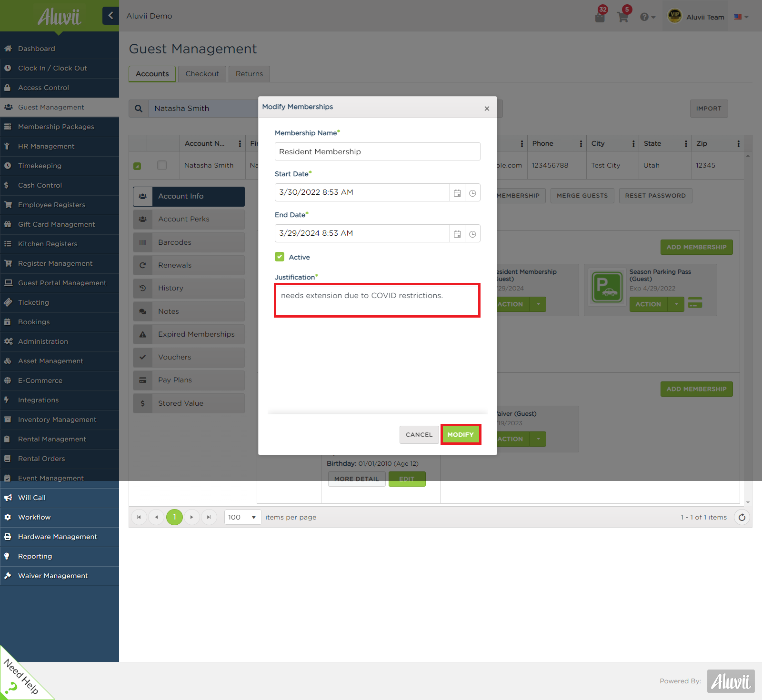Open History section
762x700 pixels.
tap(189, 288)
